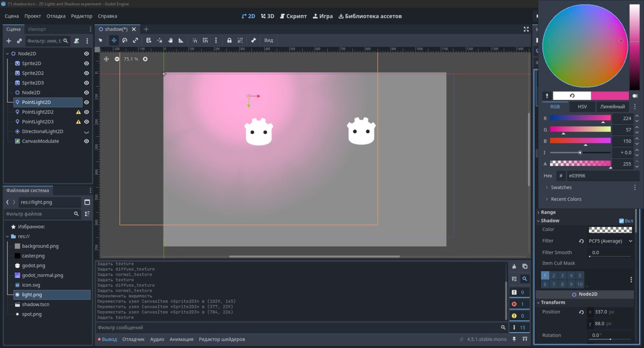Image resolution: width=644 pixels, height=348 pixels.
Task: Choose the pivot point tool in the toolbar
Action: (160, 40)
